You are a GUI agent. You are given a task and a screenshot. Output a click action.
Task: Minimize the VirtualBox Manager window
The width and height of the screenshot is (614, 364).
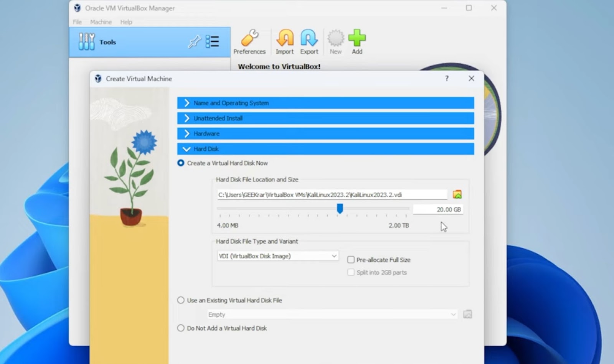444,8
